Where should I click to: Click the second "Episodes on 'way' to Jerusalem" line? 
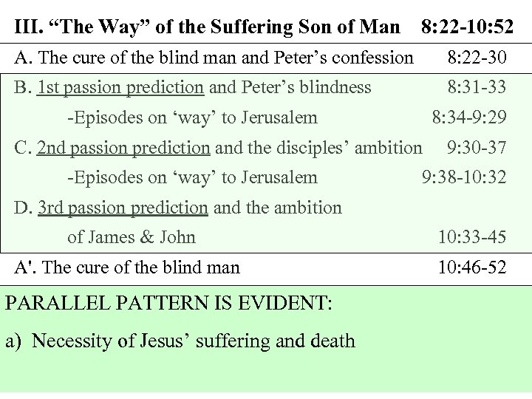click(192, 177)
